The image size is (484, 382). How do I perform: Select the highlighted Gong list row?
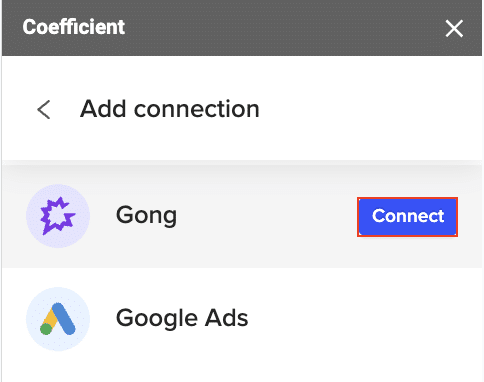pos(242,216)
